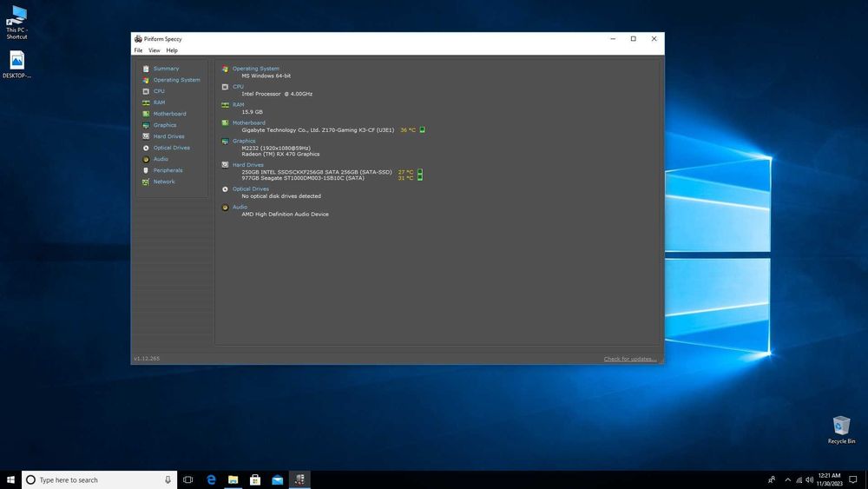This screenshot has height=489, width=868.
Task: Click the monitor icon beside Graphics heading
Action: pos(226,142)
